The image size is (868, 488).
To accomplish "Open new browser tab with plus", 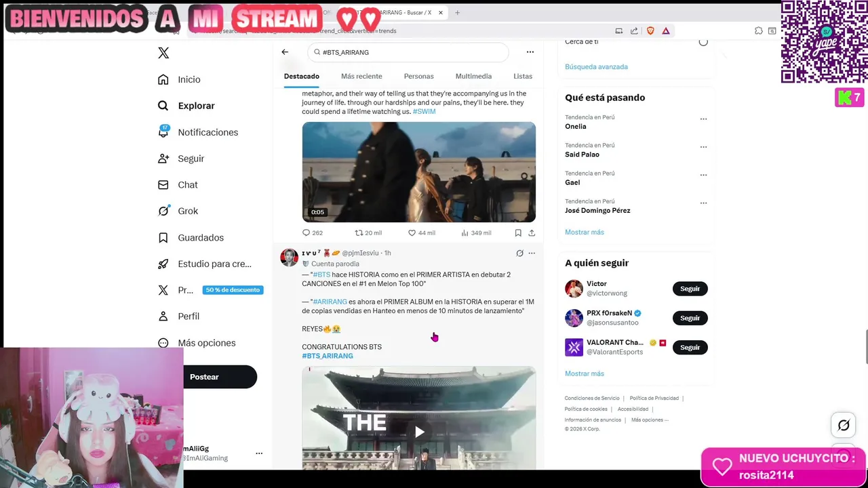I will (x=457, y=12).
